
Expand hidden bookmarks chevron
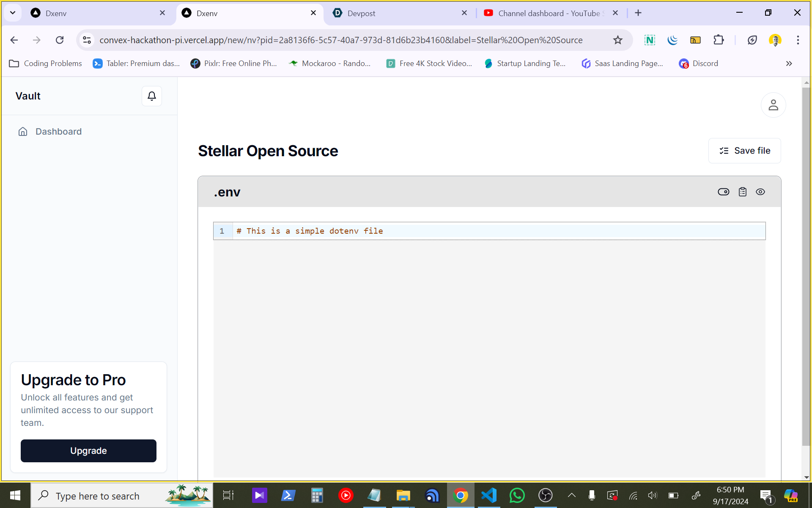click(x=789, y=63)
